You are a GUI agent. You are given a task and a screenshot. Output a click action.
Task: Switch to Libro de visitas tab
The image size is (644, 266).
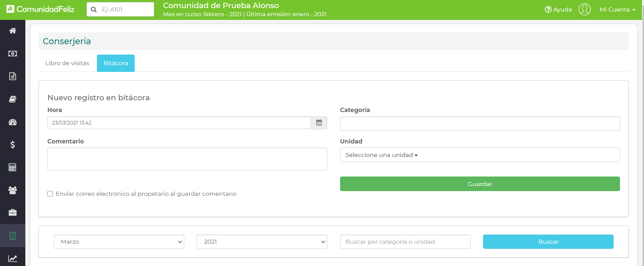67,63
